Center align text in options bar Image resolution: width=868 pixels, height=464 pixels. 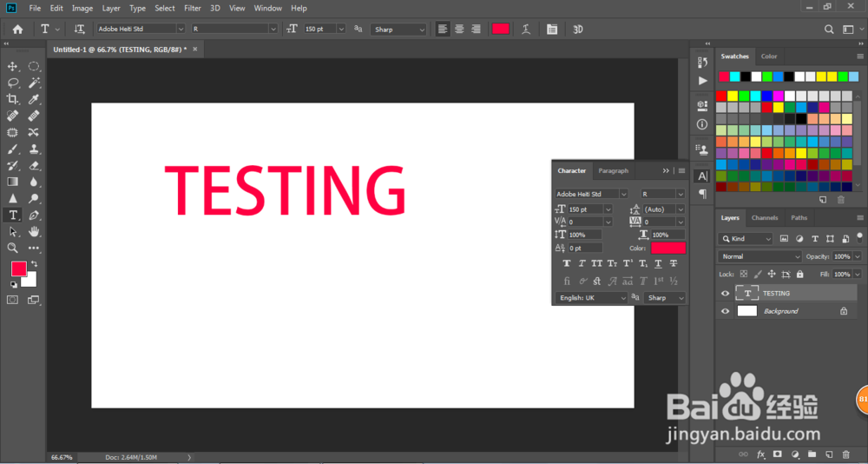pos(459,30)
